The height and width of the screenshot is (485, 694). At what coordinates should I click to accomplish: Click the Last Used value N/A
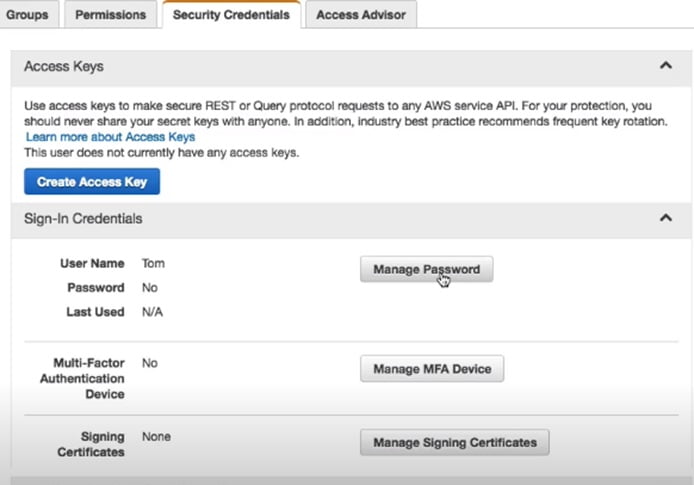click(152, 312)
